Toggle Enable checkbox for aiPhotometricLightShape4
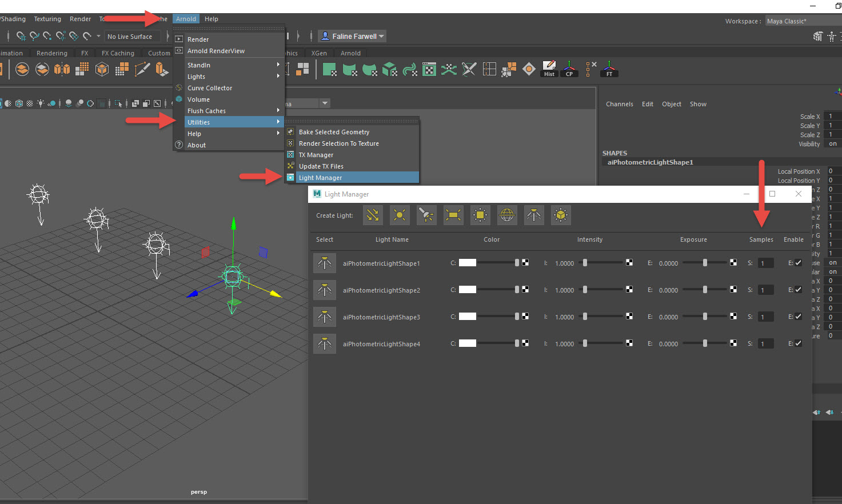This screenshot has width=842, height=504. click(x=798, y=343)
